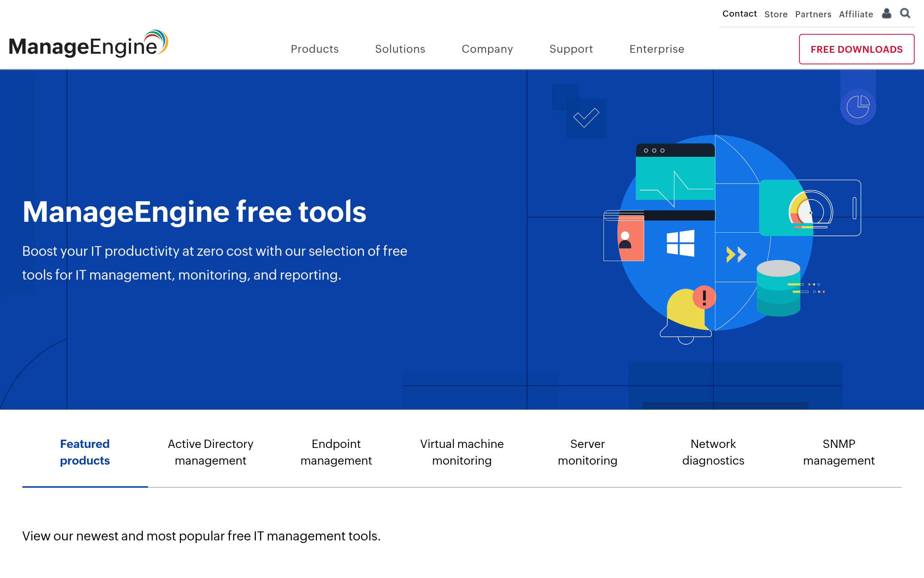Switch to SNMP management tab
This screenshot has width=924, height=578.
coord(839,452)
